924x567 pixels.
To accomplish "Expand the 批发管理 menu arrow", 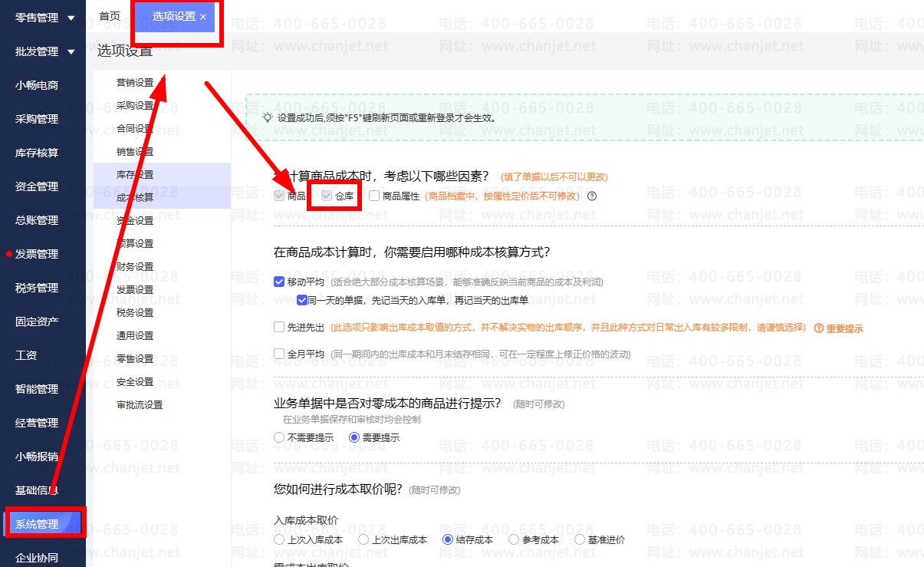I will pos(71,51).
